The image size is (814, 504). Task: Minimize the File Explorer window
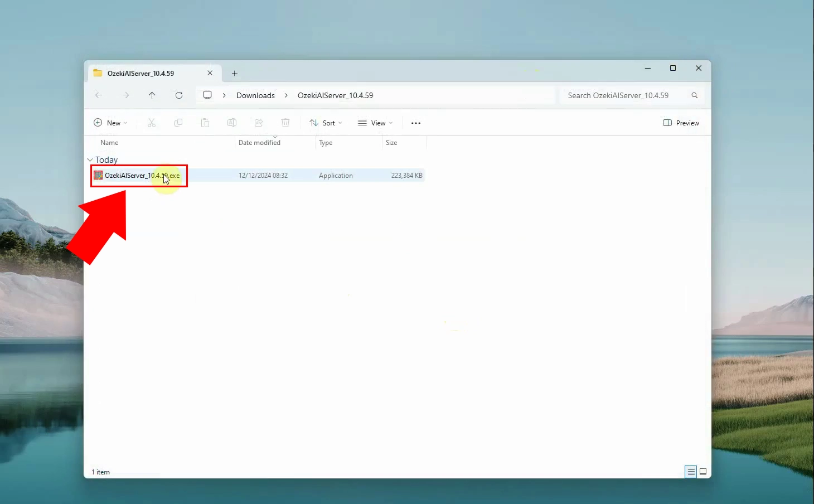tap(648, 68)
